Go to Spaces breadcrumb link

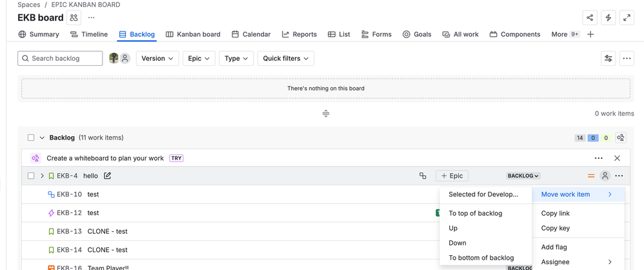click(x=29, y=5)
